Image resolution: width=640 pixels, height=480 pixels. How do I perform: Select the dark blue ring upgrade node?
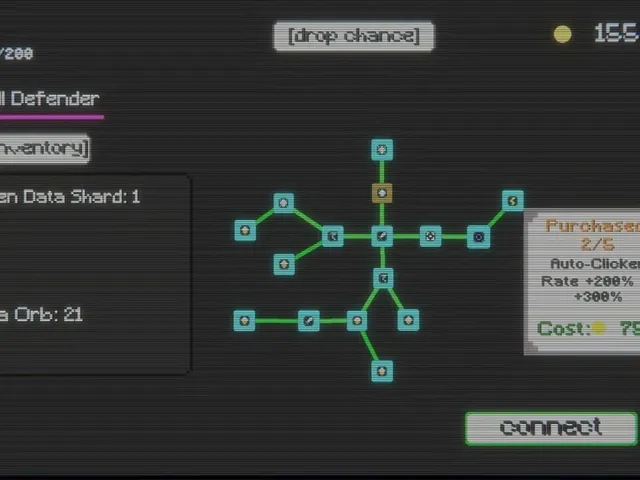[x=478, y=237]
